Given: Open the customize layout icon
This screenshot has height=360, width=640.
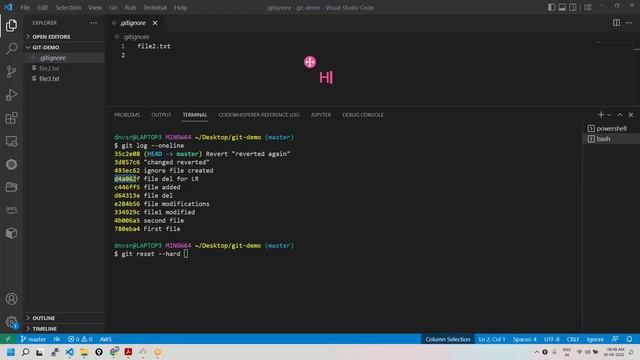Looking at the screenshot, I should click(x=588, y=7).
